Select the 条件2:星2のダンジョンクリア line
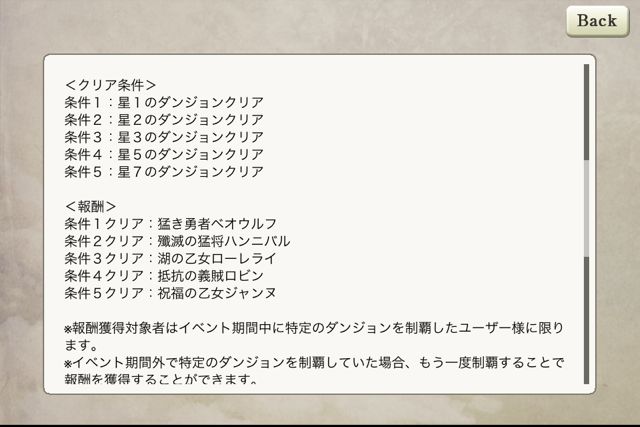The width and height of the screenshot is (640, 427). tap(164, 120)
